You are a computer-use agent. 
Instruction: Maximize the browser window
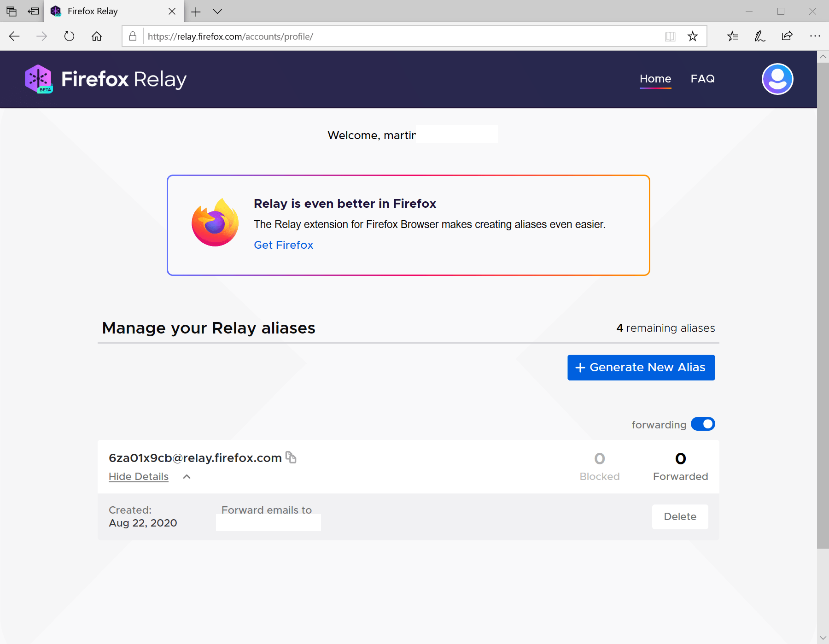(781, 12)
